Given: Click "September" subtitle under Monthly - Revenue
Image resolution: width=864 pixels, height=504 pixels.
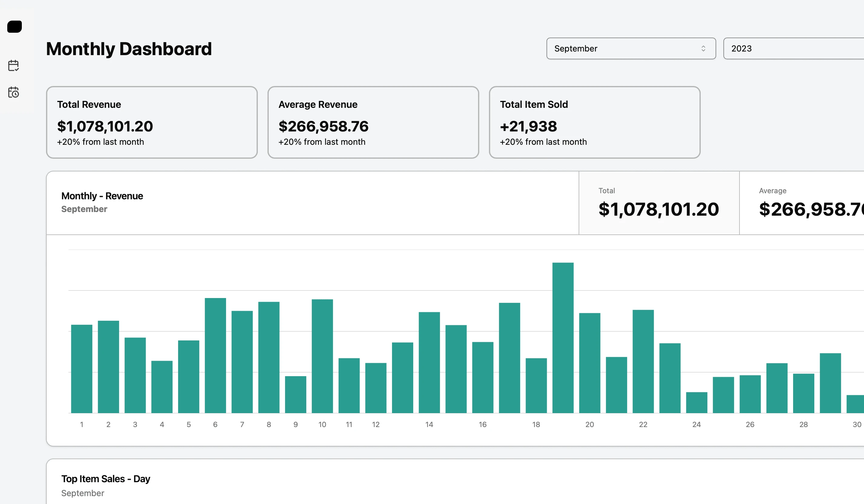Looking at the screenshot, I should [x=84, y=209].
